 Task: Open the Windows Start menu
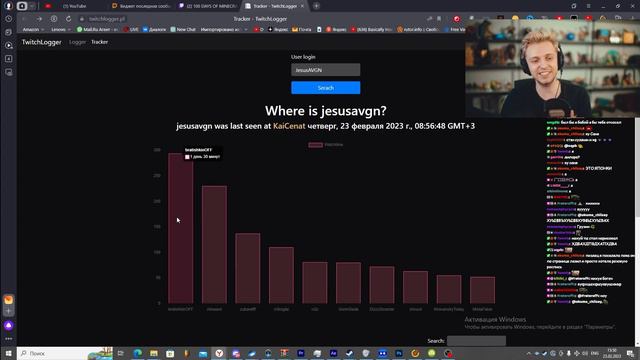[x=8, y=353]
